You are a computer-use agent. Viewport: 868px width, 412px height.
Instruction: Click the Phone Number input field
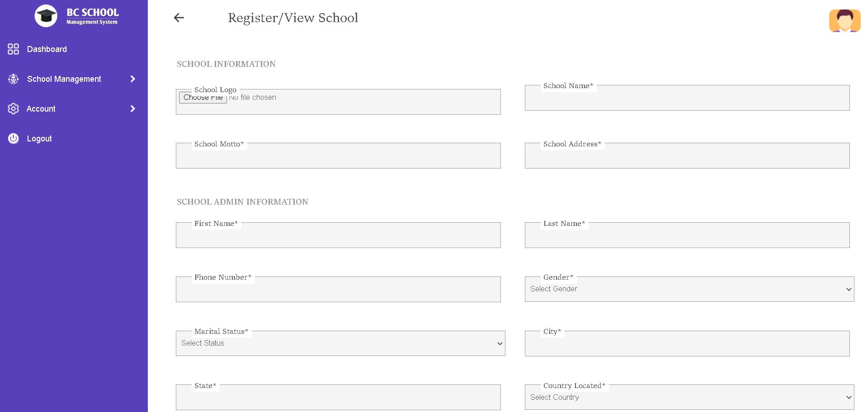pyautogui.click(x=338, y=291)
